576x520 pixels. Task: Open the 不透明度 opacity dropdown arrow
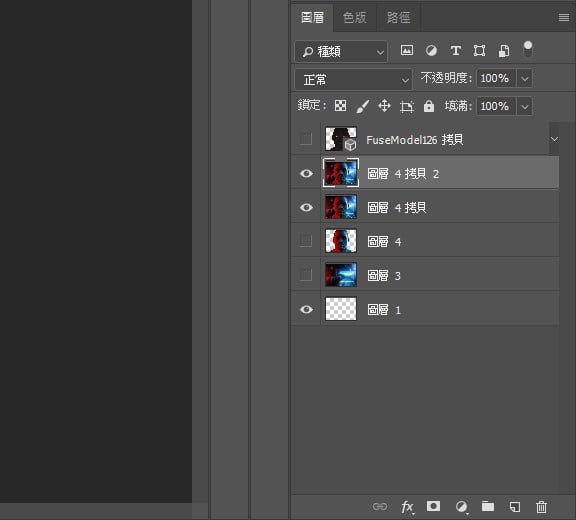point(525,78)
